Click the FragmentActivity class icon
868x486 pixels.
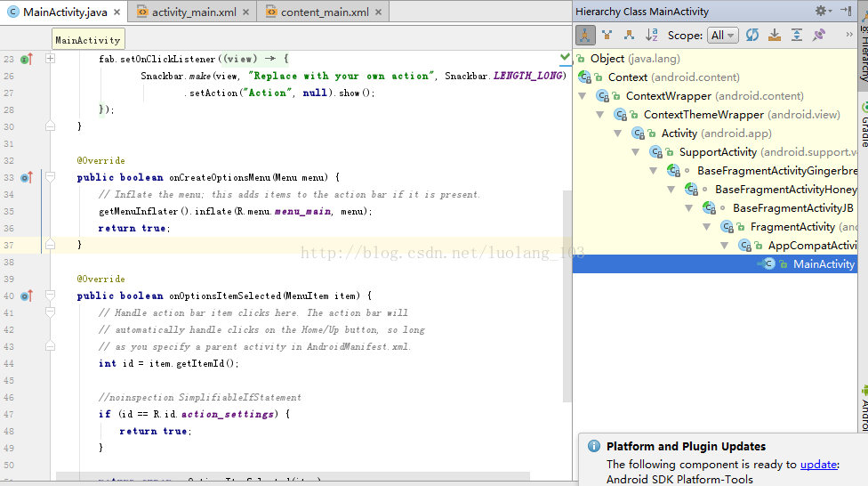[x=727, y=227]
